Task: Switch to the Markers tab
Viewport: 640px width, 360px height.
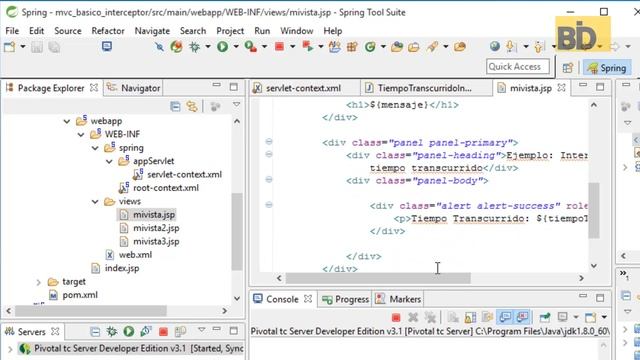Action: point(398,299)
